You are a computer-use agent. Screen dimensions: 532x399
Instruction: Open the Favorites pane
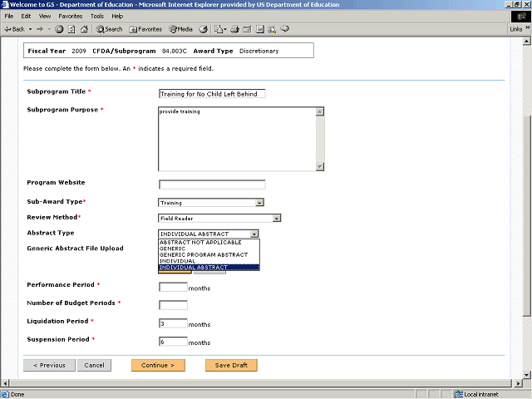[145, 29]
